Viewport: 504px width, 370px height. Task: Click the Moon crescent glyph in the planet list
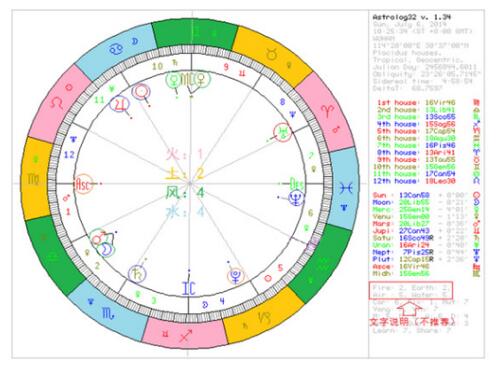[x=477, y=202]
